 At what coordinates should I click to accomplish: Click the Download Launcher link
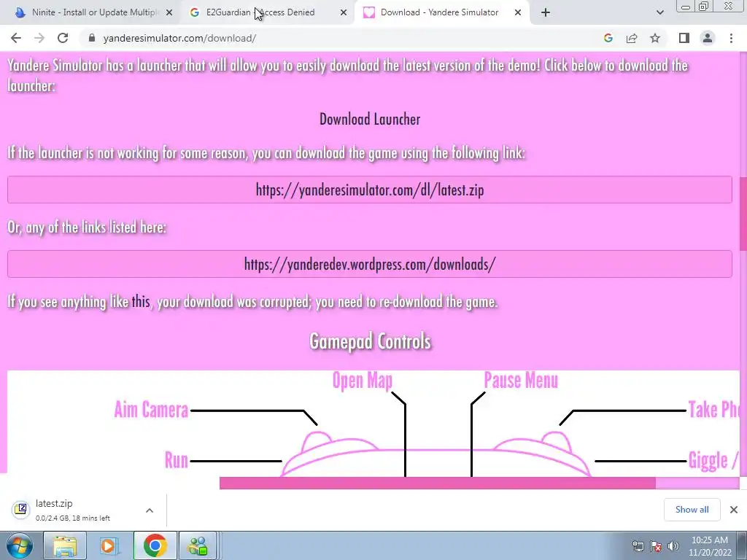coord(370,119)
